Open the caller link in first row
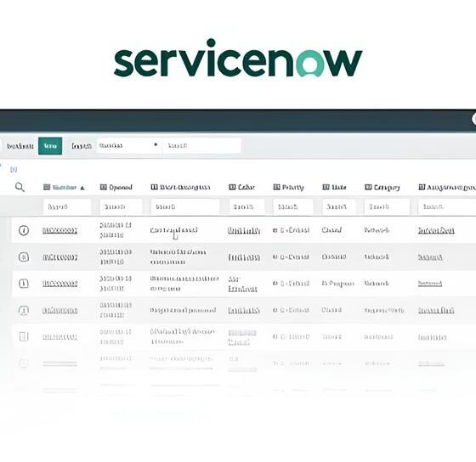 click(244, 231)
